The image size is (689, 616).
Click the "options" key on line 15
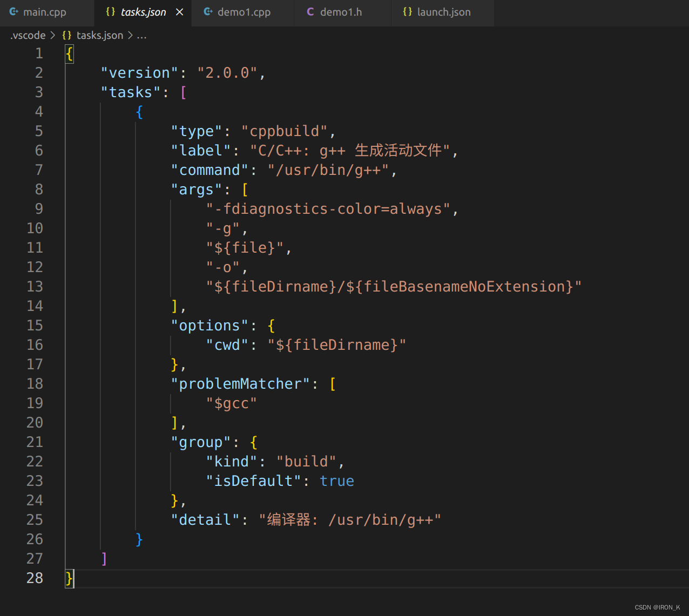210,326
